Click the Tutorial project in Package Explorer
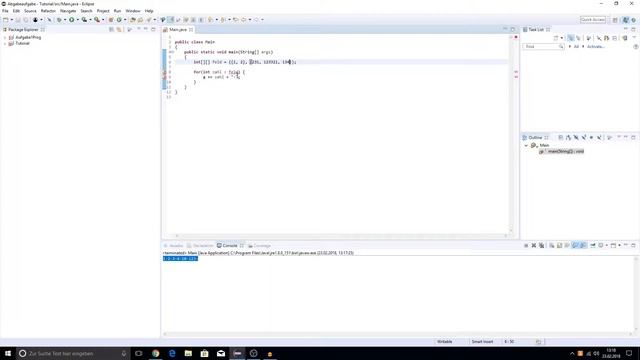The width and height of the screenshot is (640, 360). click(x=22, y=43)
